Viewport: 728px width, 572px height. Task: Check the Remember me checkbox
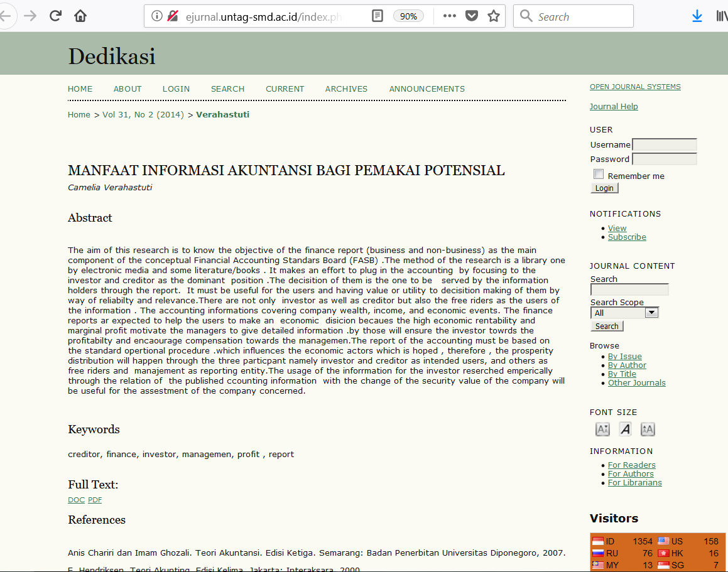point(599,175)
